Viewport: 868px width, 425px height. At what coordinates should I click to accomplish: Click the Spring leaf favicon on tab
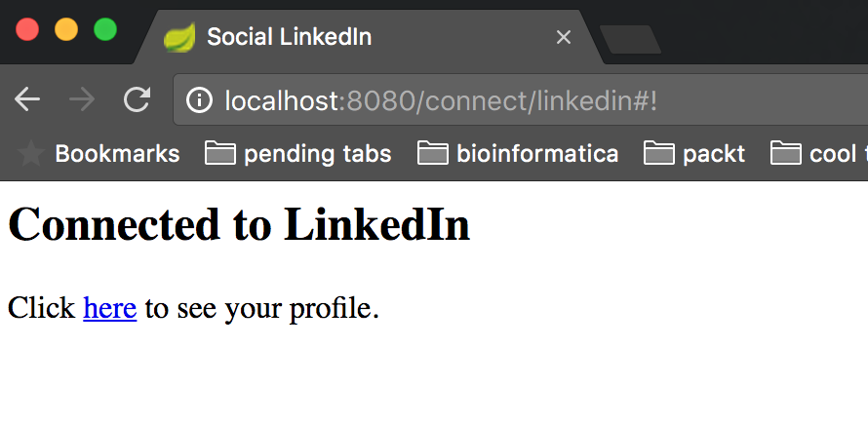tap(179, 38)
